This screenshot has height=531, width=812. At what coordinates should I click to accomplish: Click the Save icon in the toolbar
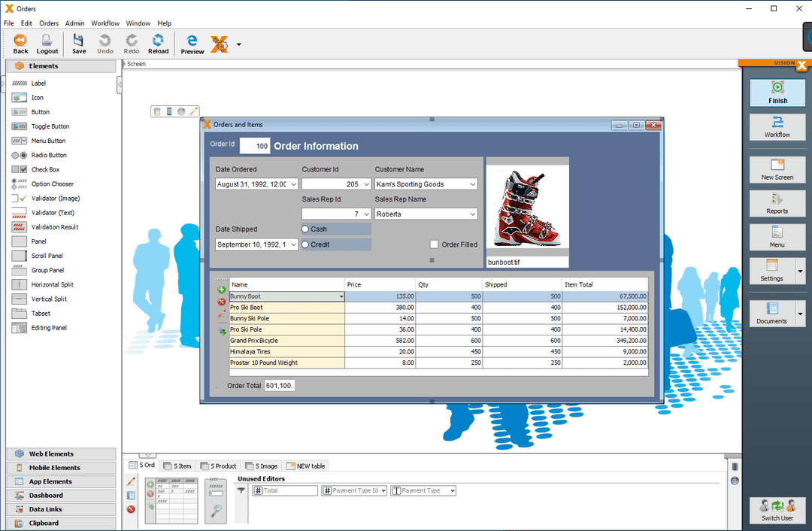[x=78, y=43]
